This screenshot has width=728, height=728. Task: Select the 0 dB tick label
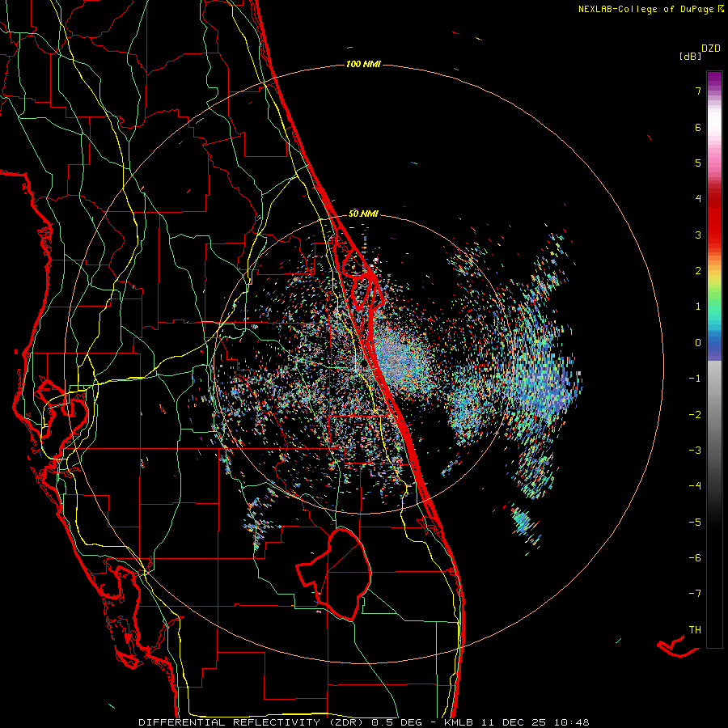698,343
